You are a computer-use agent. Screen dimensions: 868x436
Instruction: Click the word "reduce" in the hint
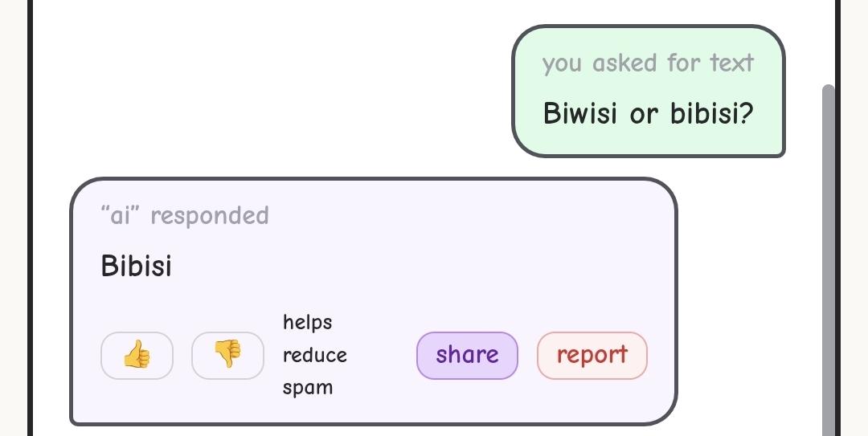315,355
